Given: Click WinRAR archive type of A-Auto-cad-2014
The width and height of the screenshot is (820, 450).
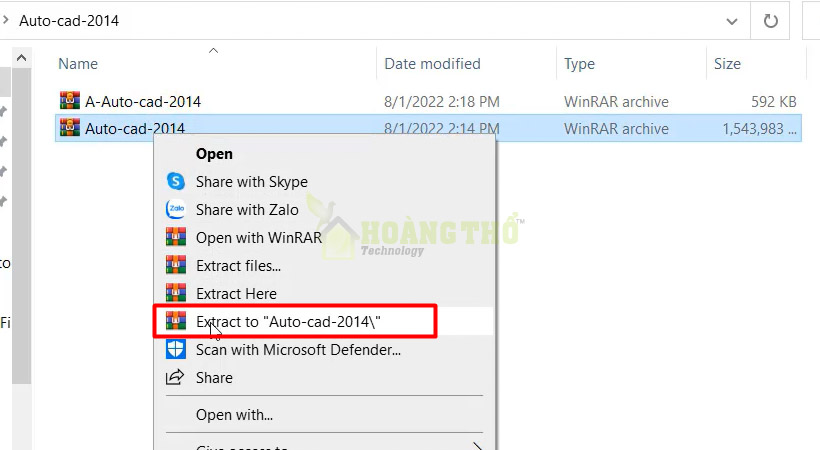Looking at the screenshot, I should [616, 102].
